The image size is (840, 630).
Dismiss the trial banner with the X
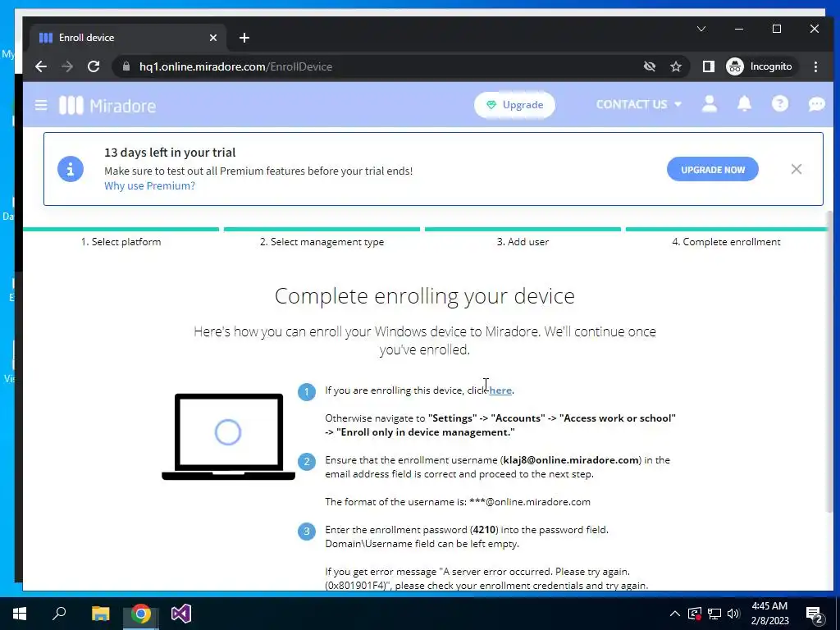[x=796, y=169]
